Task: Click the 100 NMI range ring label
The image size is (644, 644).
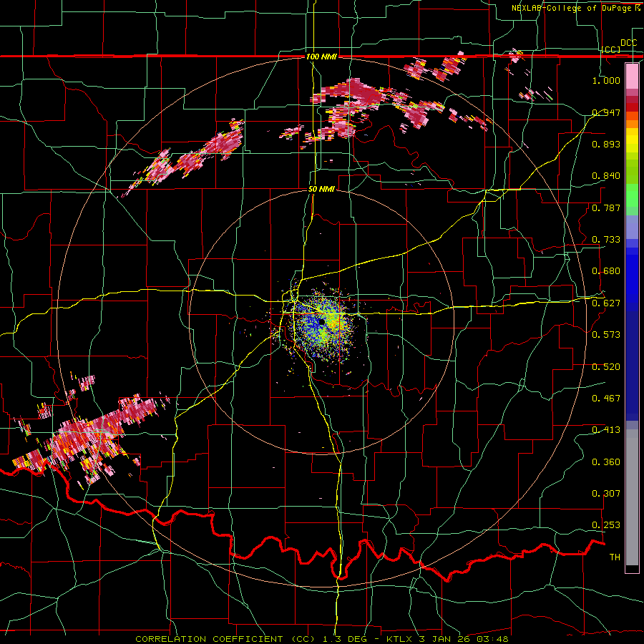Action: click(x=321, y=57)
